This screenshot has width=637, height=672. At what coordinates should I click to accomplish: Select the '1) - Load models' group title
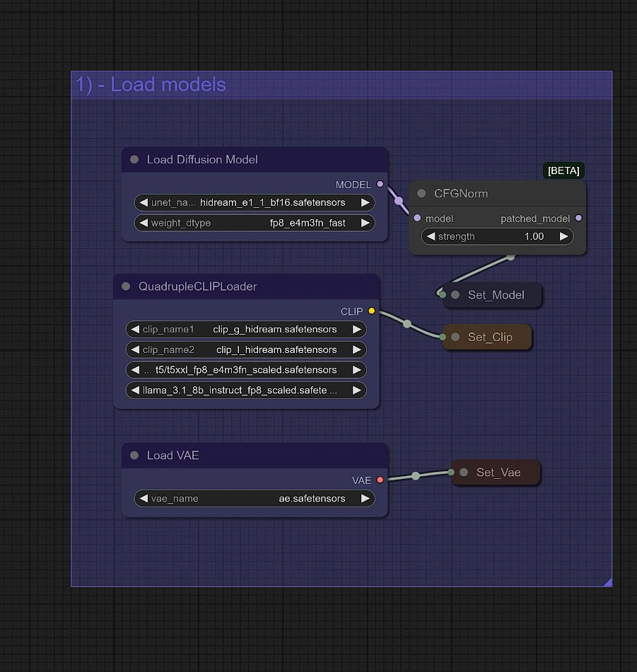(151, 84)
